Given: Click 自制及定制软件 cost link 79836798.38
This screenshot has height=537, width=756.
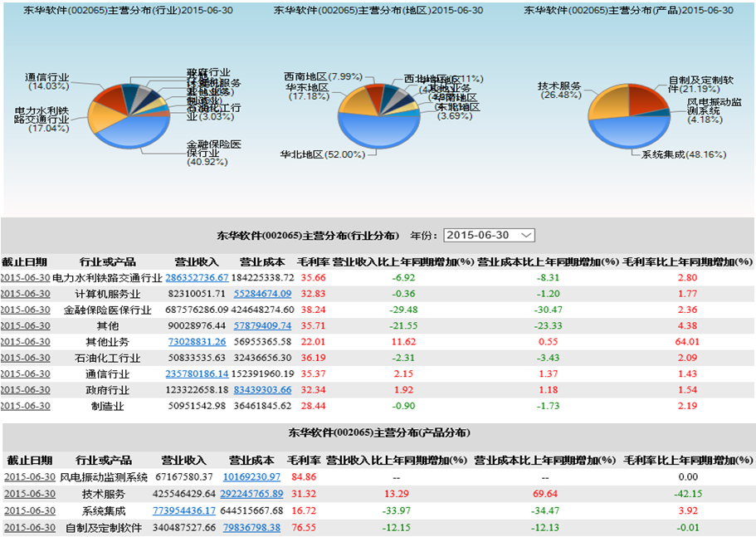Looking at the screenshot, I should pyautogui.click(x=251, y=527).
